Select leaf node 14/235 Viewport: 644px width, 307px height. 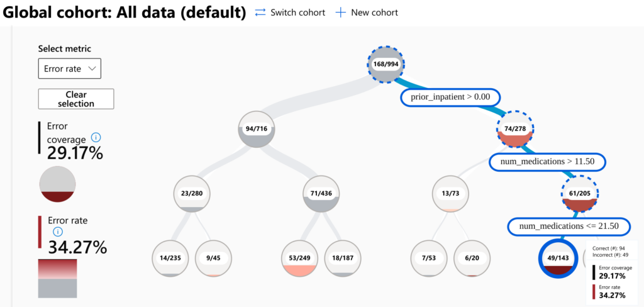tap(170, 257)
